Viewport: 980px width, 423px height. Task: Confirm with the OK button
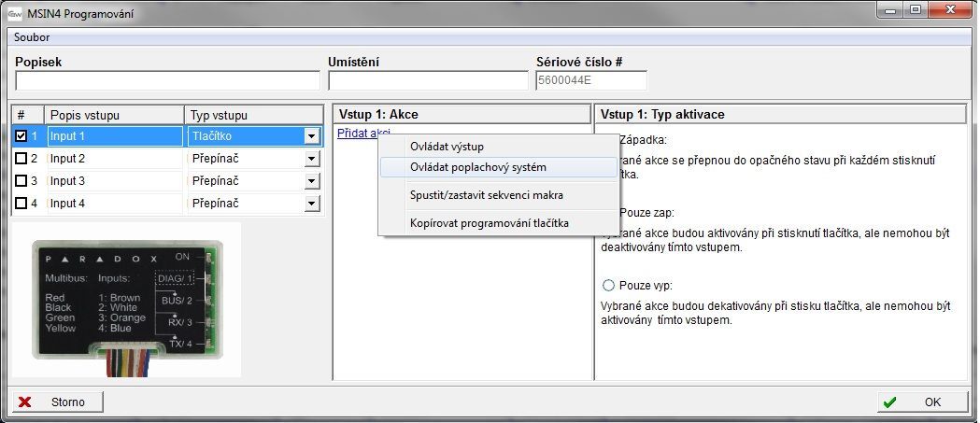pyautogui.click(x=921, y=402)
